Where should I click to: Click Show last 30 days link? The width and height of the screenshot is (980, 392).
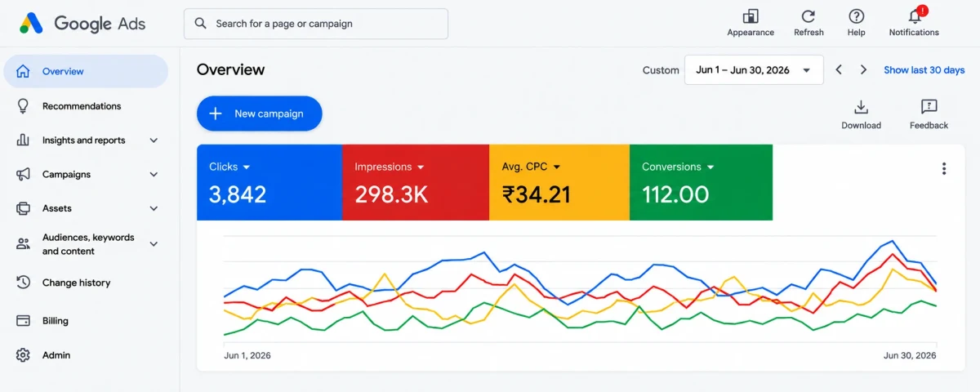[x=924, y=70]
